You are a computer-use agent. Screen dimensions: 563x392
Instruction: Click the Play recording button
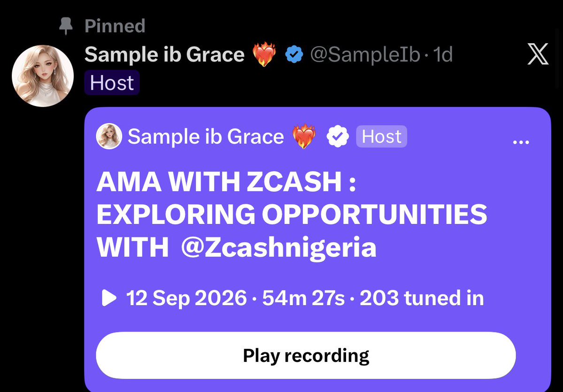(306, 355)
